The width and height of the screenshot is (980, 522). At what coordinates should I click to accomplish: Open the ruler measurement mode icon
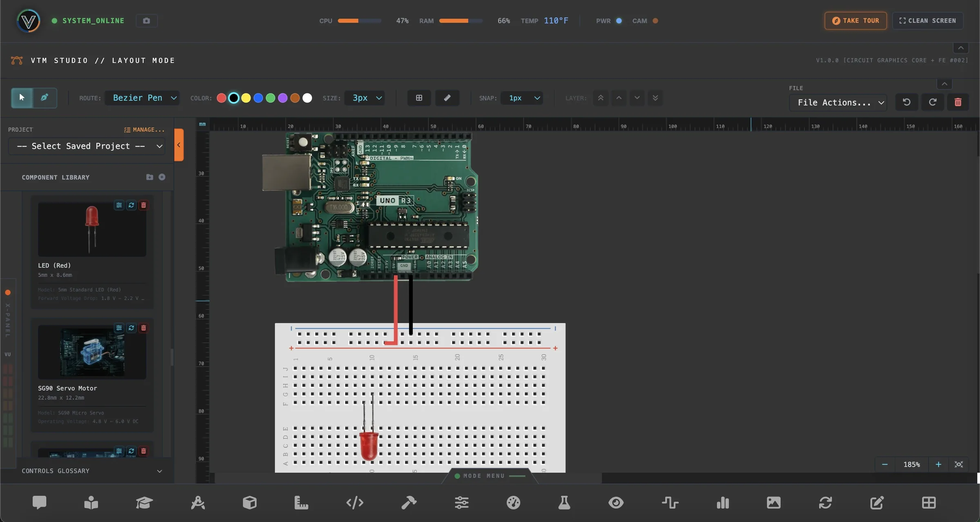301,502
